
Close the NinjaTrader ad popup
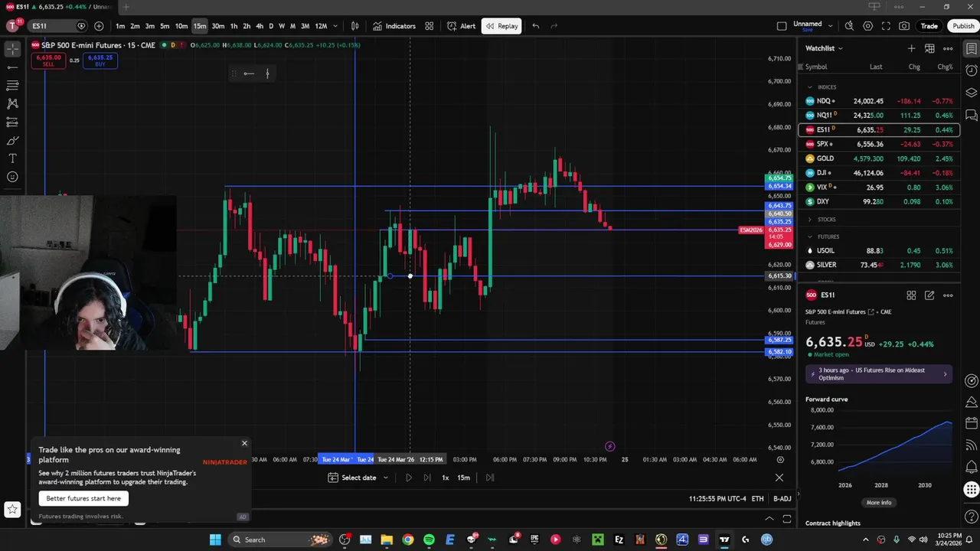pos(244,443)
